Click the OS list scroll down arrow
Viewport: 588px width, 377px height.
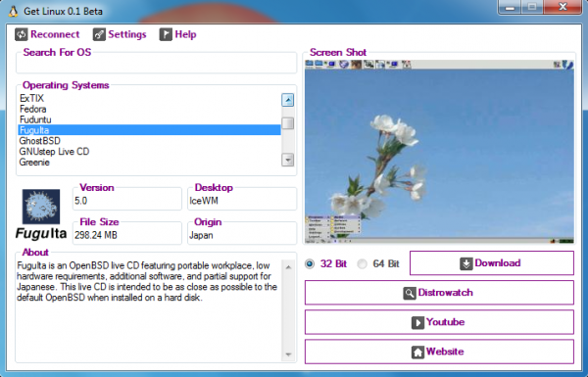[x=287, y=160]
